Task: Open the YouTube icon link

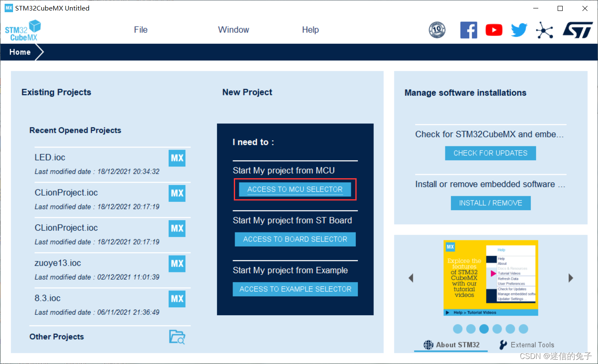Action: (494, 30)
